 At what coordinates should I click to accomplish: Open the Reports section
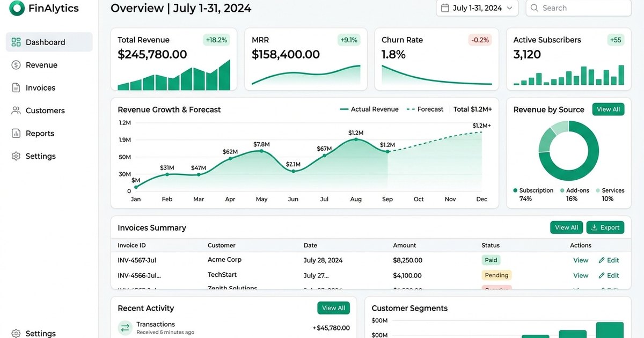49,134
